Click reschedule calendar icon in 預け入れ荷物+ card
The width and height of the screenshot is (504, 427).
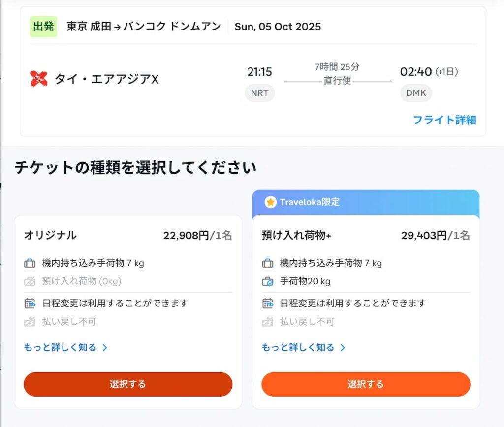coord(268,303)
